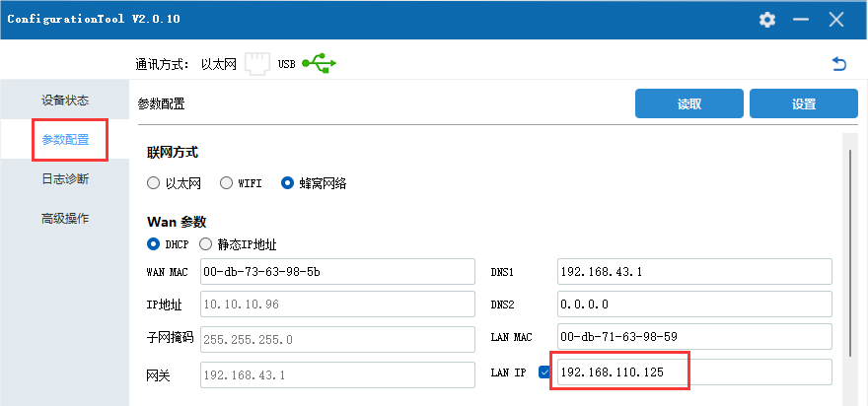Image resolution: width=868 pixels, height=406 pixels.
Task: Switch to 日志诊断 log diagnostics tab
Action: [x=65, y=179]
